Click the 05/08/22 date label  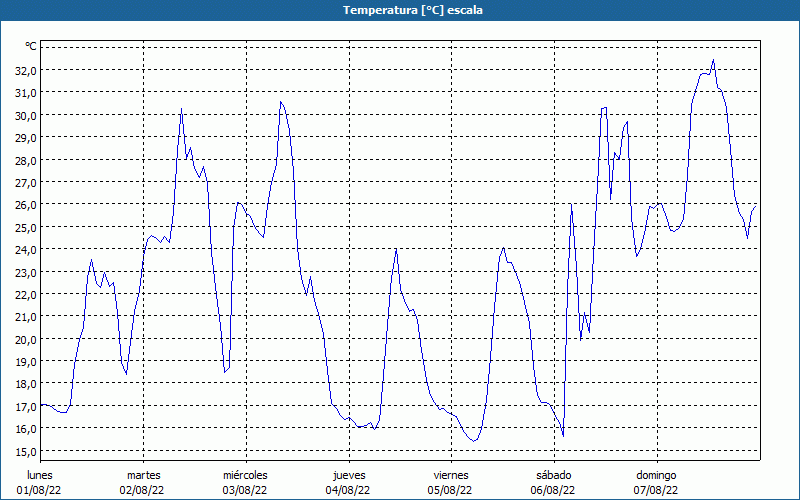[451, 490]
